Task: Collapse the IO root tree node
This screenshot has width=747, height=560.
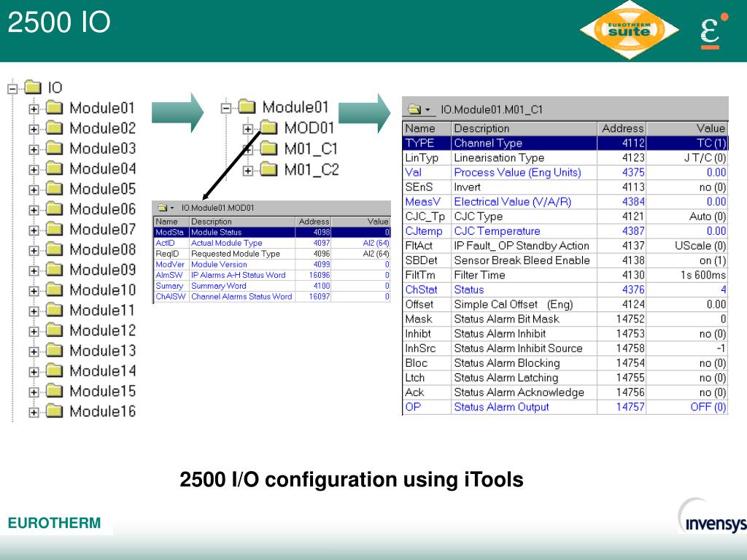Action: pyautogui.click(x=12, y=88)
